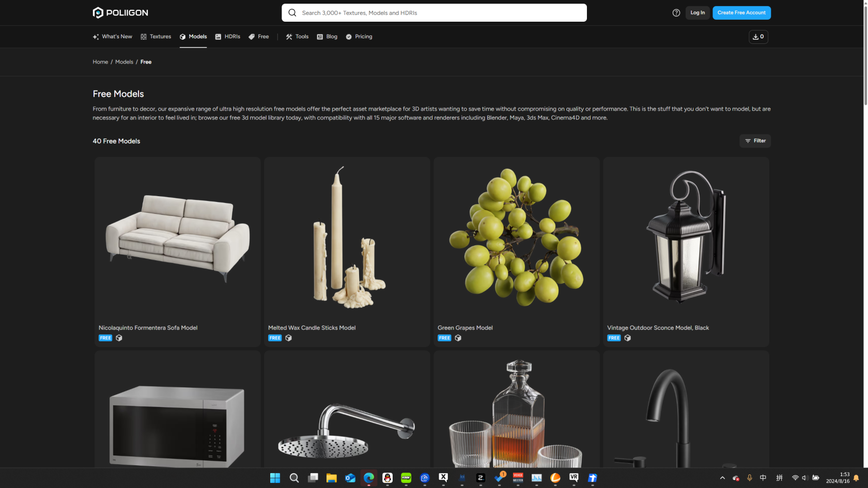The width and height of the screenshot is (868, 488).
Task: Go to Home in the breadcrumb
Action: [100, 62]
